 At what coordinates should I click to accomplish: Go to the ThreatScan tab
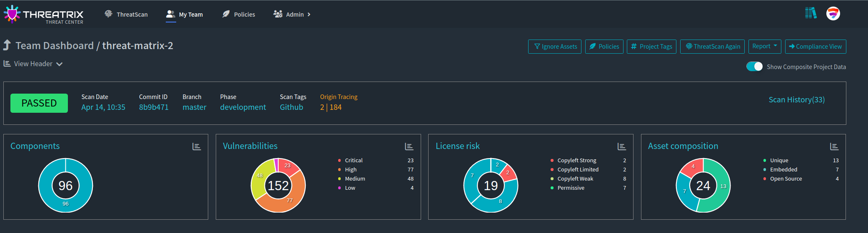coord(126,15)
